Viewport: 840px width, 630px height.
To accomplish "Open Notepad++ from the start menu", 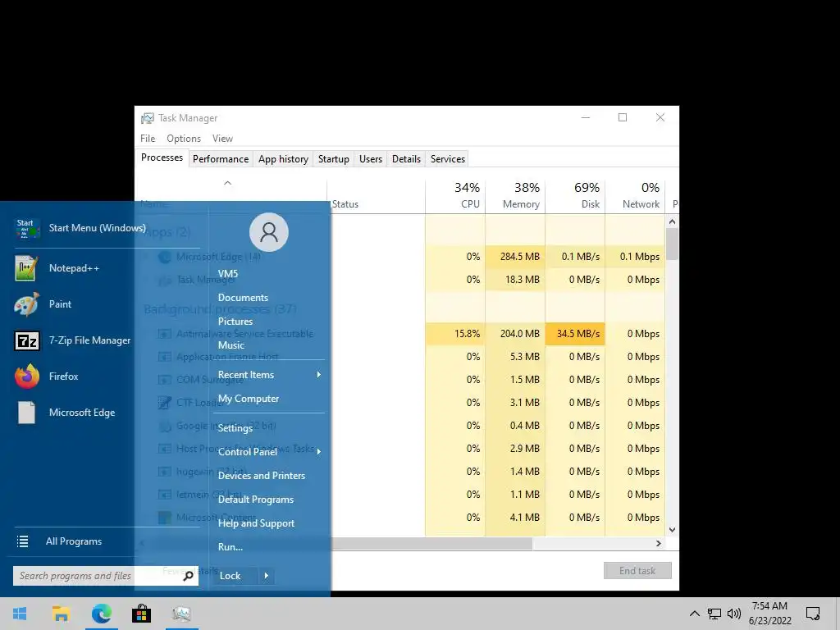I will click(73, 268).
